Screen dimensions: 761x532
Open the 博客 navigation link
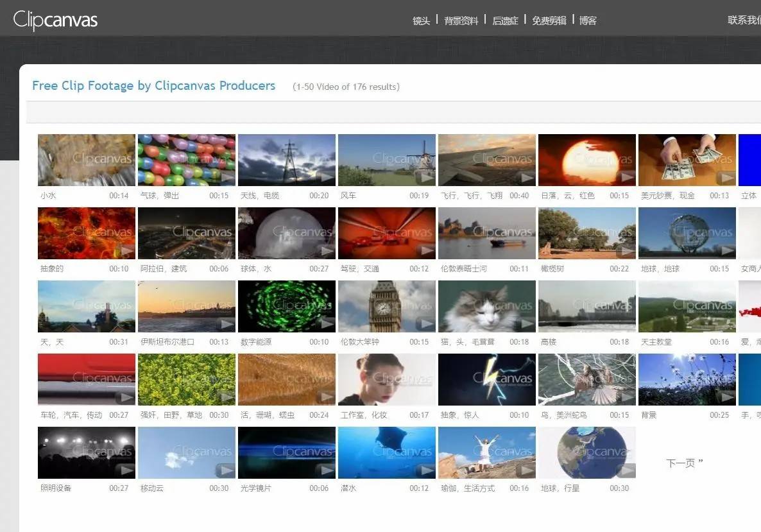coord(588,21)
